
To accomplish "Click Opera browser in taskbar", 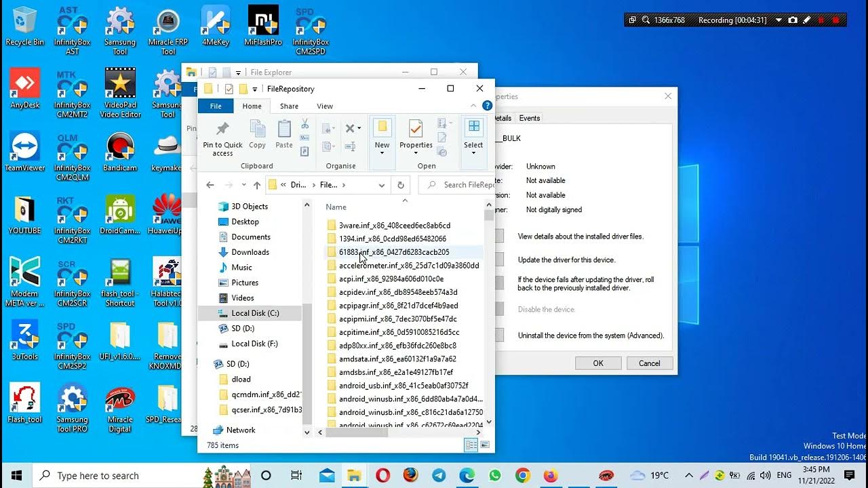I will tap(382, 475).
